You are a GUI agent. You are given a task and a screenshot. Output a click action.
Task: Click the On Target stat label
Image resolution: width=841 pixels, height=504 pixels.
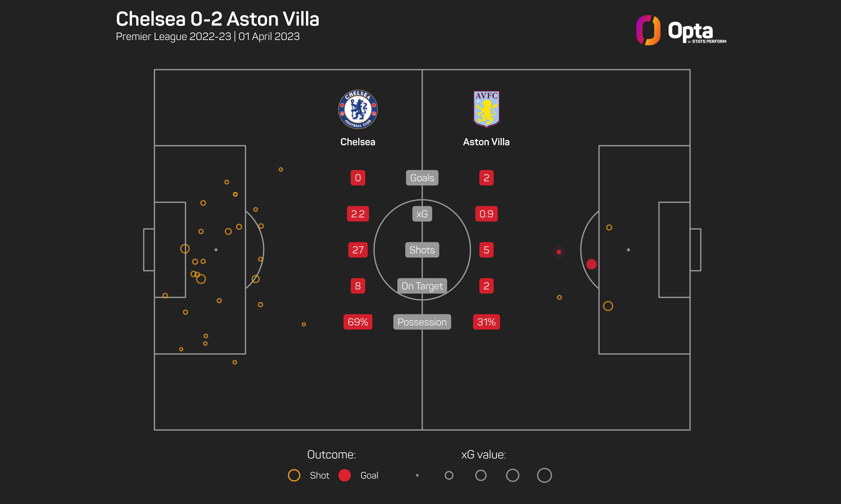(x=422, y=286)
